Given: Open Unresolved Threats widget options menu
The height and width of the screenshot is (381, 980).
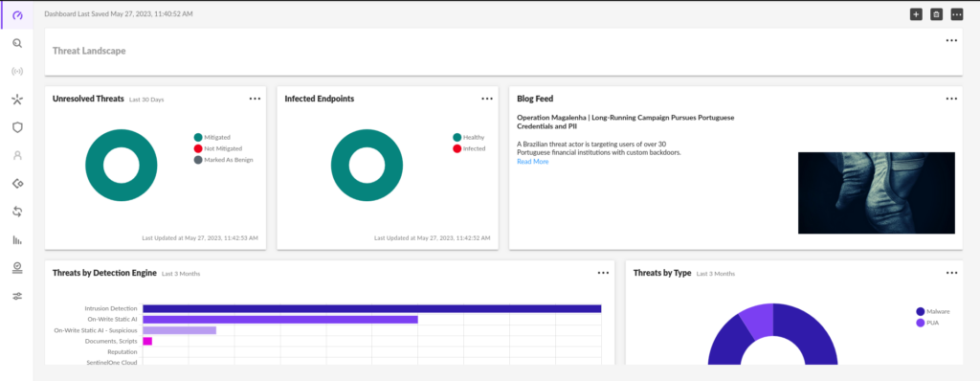Looking at the screenshot, I should coord(255,99).
